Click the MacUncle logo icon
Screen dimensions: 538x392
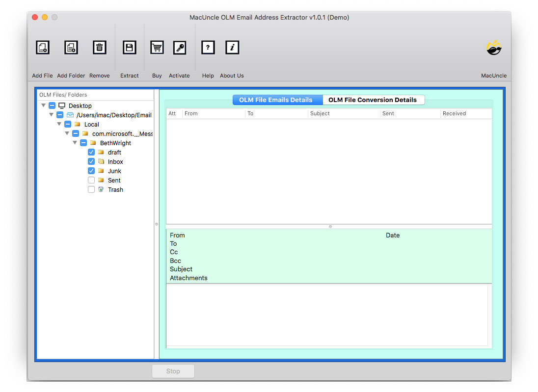click(x=494, y=48)
